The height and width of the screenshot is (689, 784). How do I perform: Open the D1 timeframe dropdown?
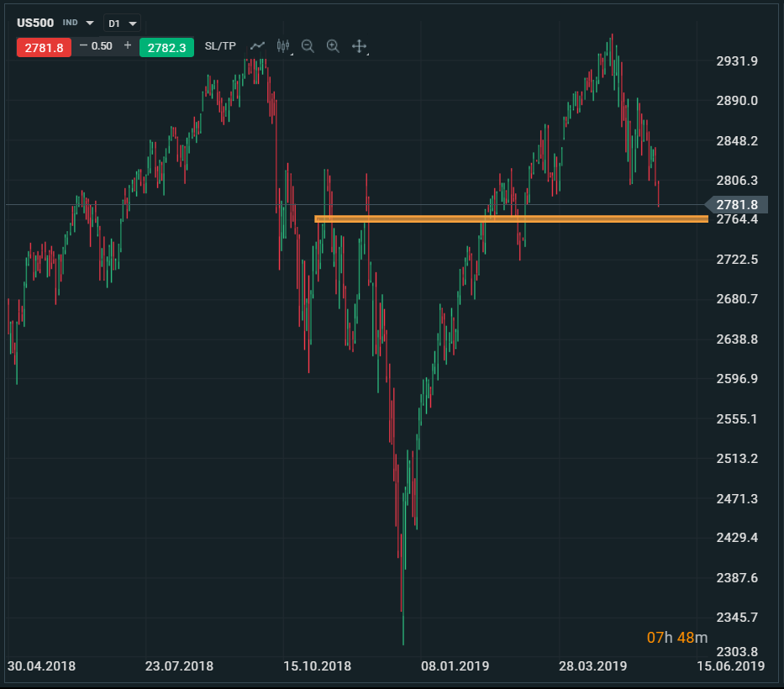pyautogui.click(x=122, y=24)
